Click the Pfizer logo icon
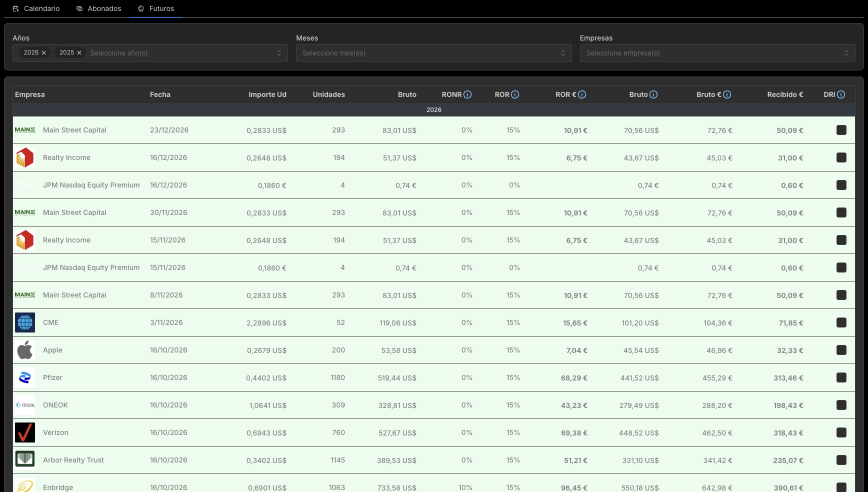 tap(25, 377)
